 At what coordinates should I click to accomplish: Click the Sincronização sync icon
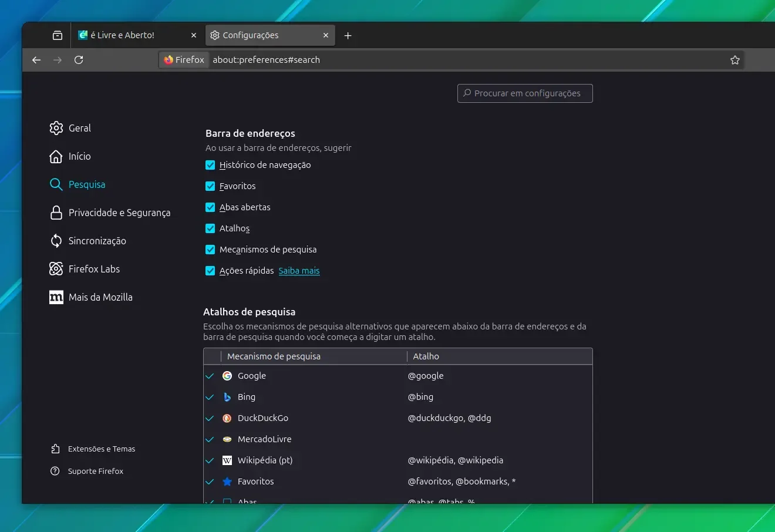[56, 241]
